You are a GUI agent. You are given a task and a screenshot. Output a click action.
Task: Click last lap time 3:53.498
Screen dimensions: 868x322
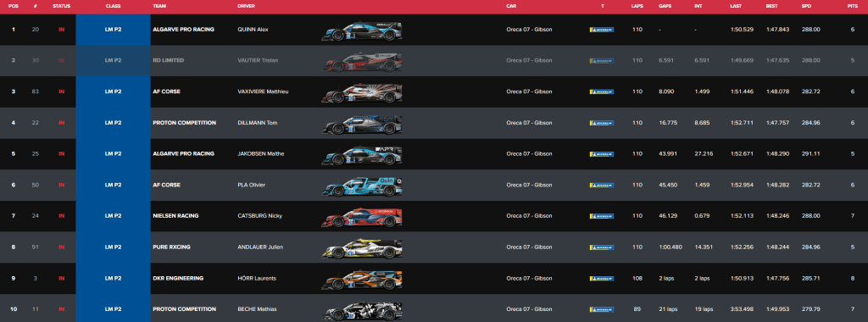742,309
